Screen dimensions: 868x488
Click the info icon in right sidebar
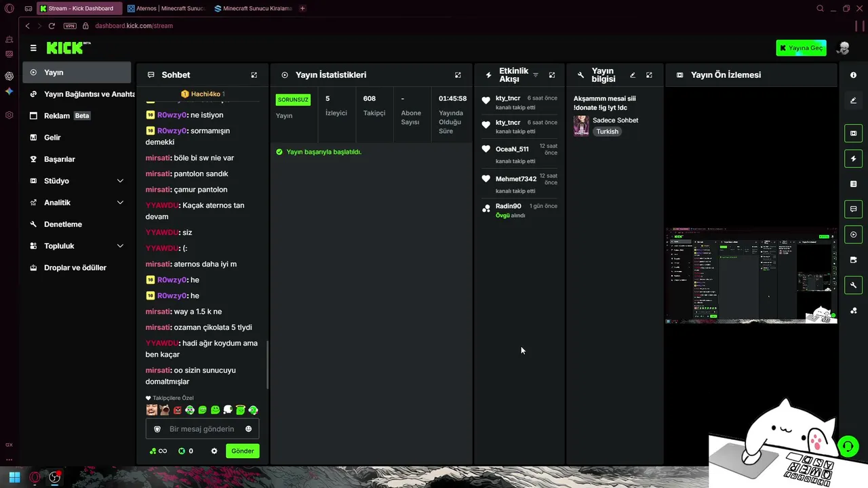[x=853, y=75]
